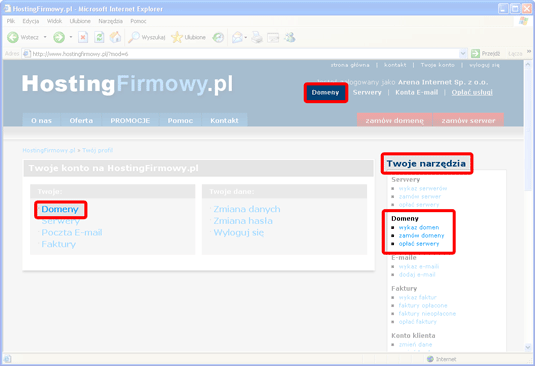Viewport: 535px width, 366px height.
Task: Click the Przejdź go button
Action: point(486,54)
